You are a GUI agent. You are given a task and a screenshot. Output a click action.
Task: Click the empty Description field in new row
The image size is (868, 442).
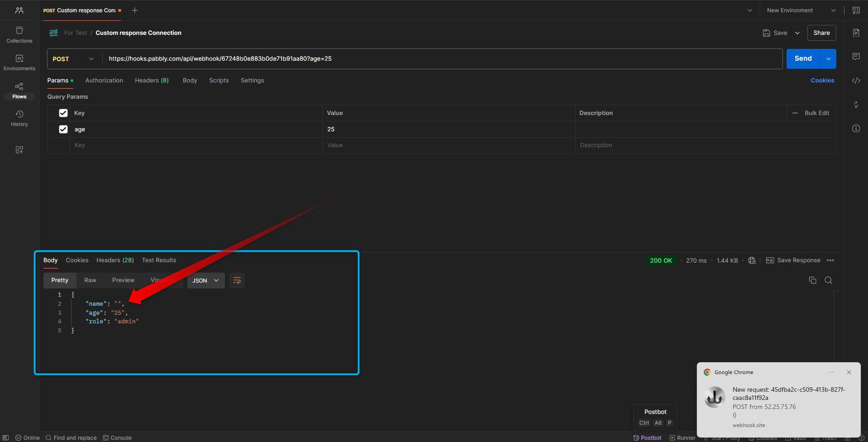pyautogui.click(x=706, y=145)
